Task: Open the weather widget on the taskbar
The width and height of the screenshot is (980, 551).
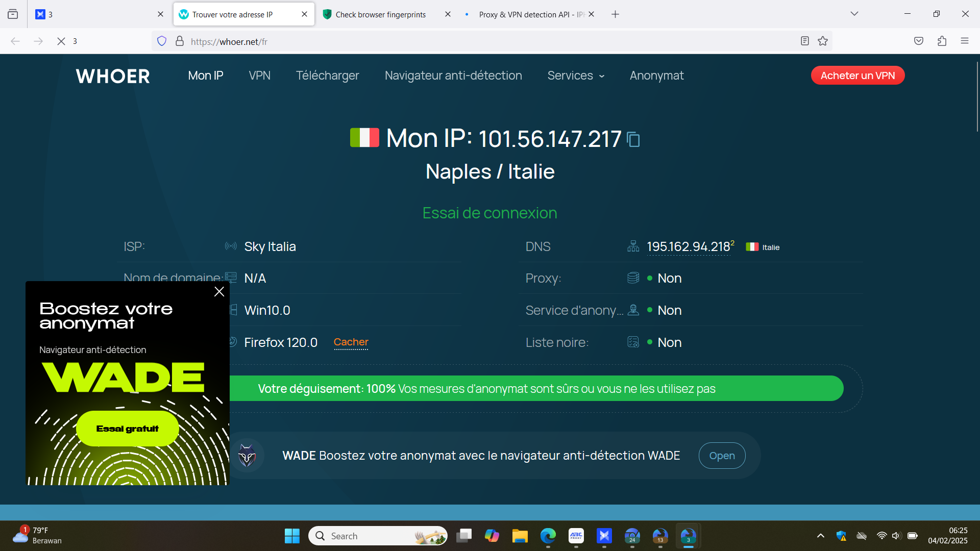Action: click(37, 536)
